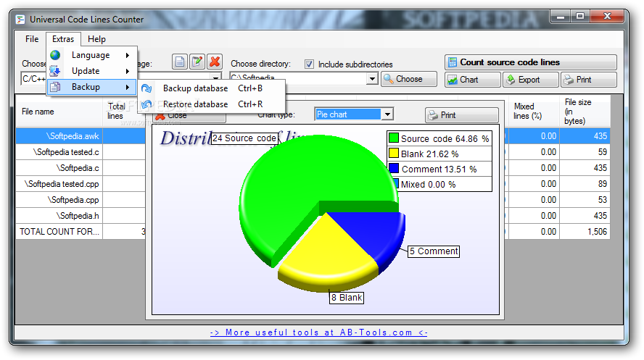Image resolution: width=644 pixels, height=360 pixels.
Task: Click the yellow Blank legend swatch
Action: coord(394,154)
